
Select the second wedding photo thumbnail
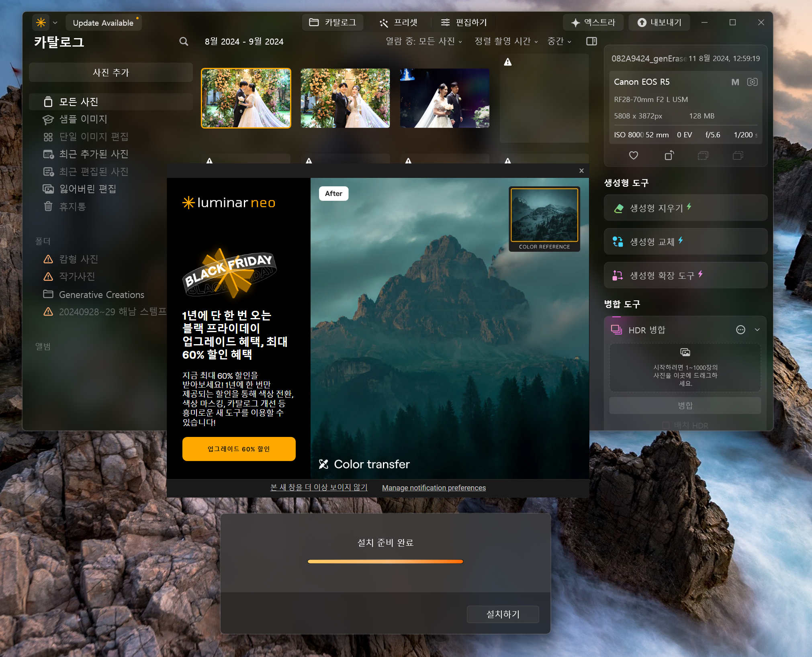pos(345,98)
